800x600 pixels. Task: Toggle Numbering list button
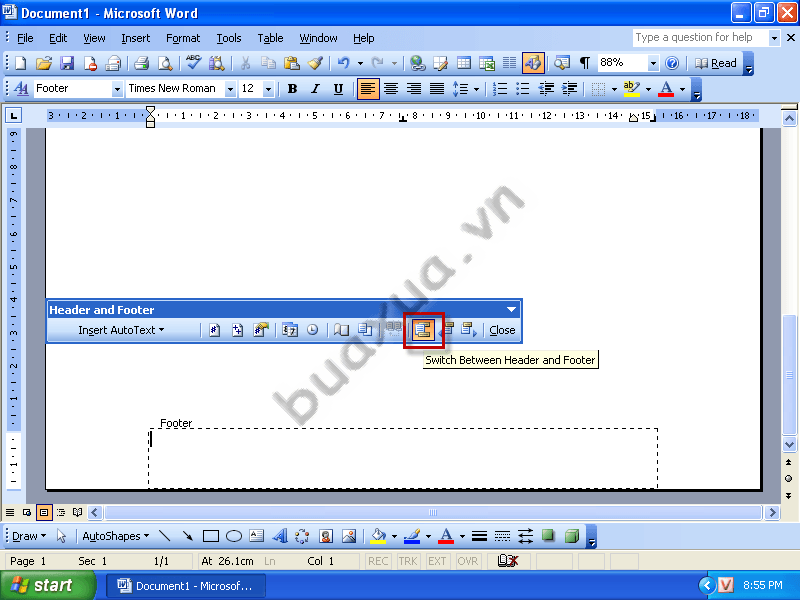[x=499, y=89]
